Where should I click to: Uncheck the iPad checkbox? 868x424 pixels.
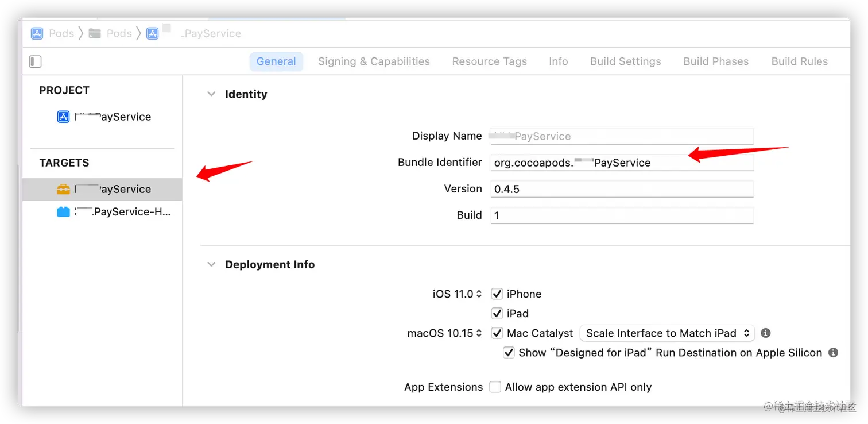click(x=497, y=313)
